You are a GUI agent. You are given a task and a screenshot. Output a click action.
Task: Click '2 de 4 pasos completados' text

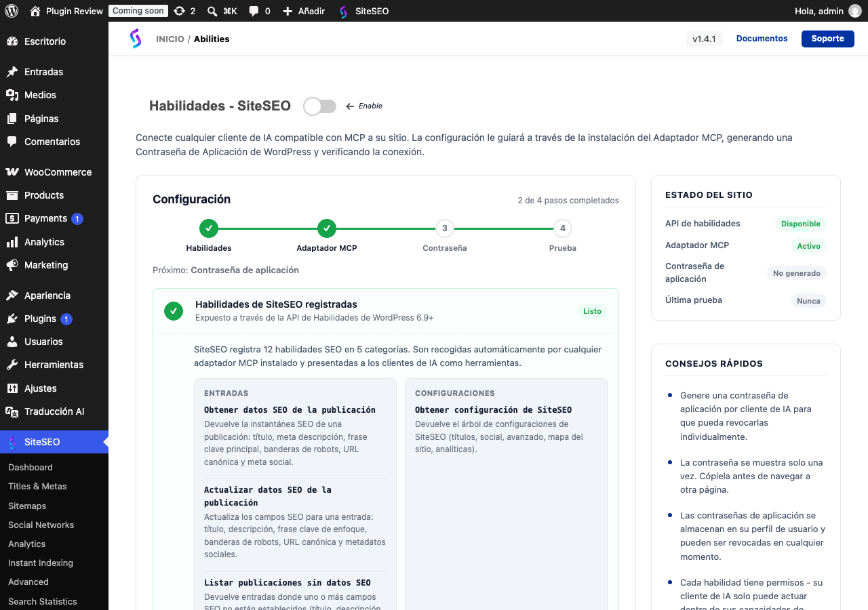click(x=568, y=201)
